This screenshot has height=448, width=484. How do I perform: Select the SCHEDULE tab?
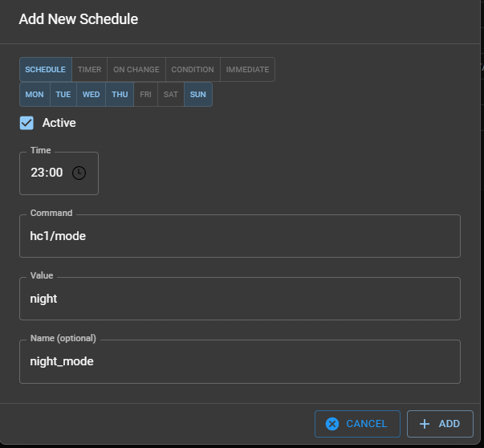(46, 70)
